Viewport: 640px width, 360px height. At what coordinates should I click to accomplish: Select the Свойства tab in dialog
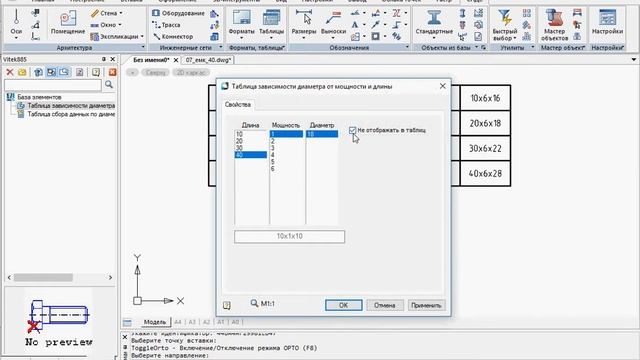tap(238, 104)
